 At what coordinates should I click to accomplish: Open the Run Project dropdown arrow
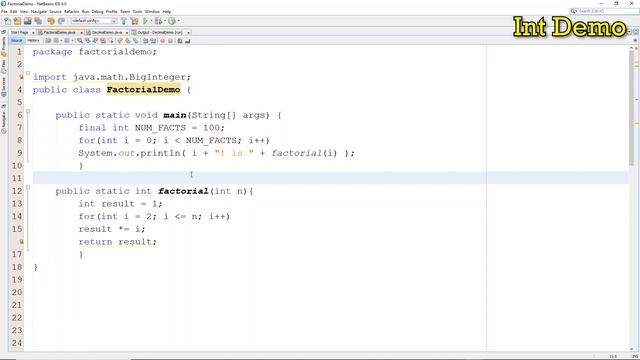[151, 21]
